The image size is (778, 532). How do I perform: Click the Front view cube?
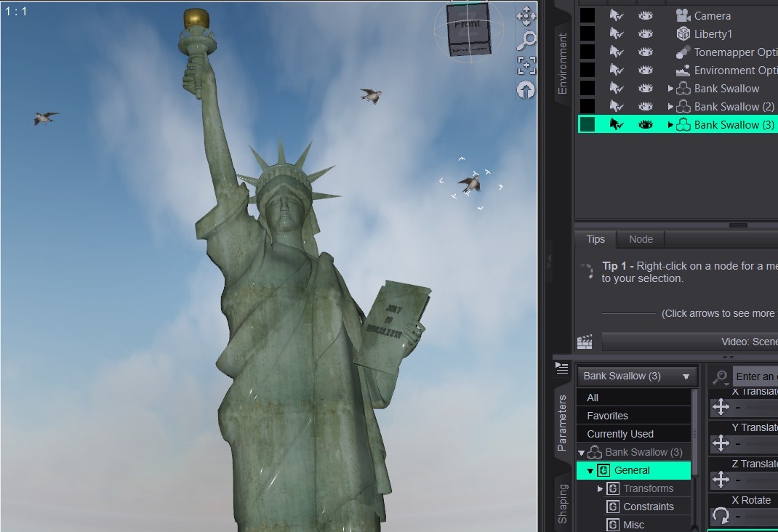[x=468, y=31]
